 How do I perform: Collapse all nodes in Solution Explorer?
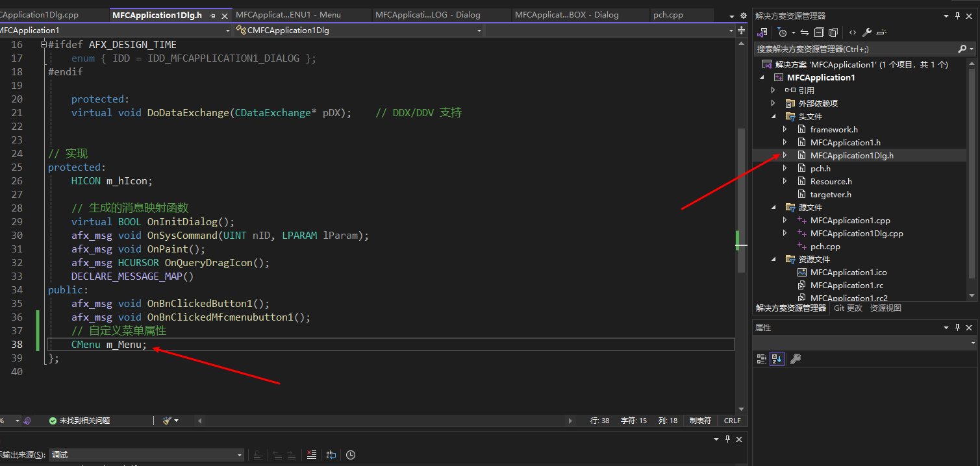point(819,32)
